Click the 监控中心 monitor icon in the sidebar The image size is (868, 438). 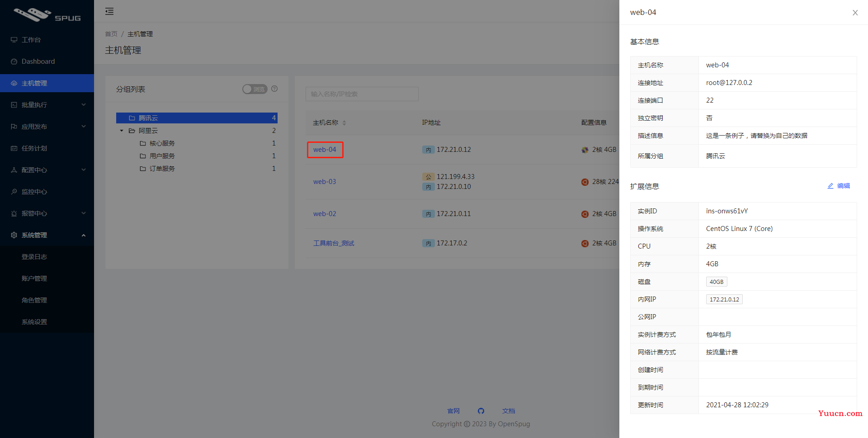(14, 192)
